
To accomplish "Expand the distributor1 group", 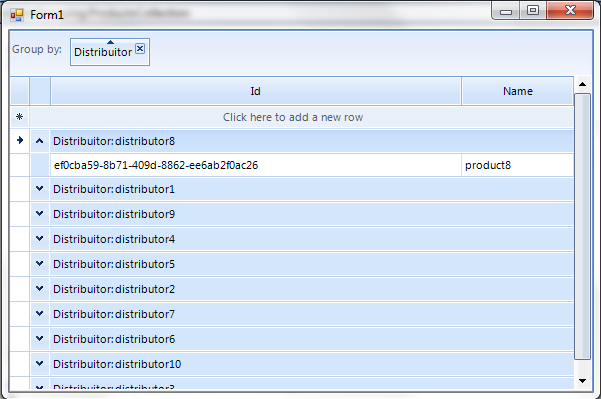I will tap(39, 189).
